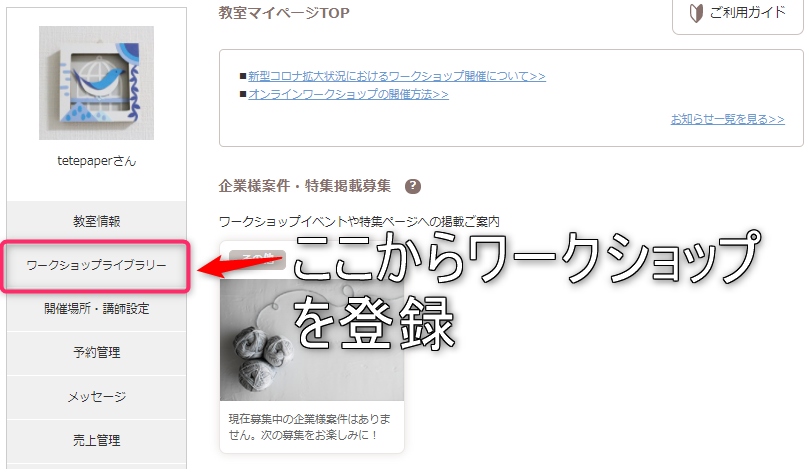Click the beginner mark icon beside ご利用ガイド
The height and width of the screenshot is (469, 812).
point(696,13)
